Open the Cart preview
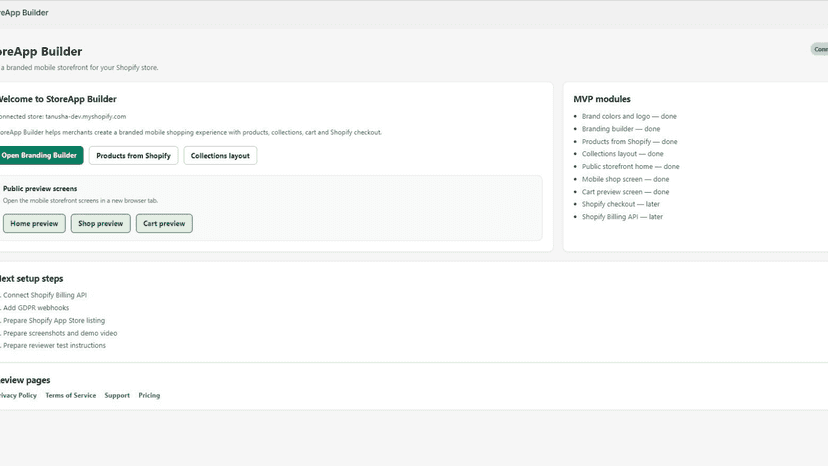 click(164, 223)
